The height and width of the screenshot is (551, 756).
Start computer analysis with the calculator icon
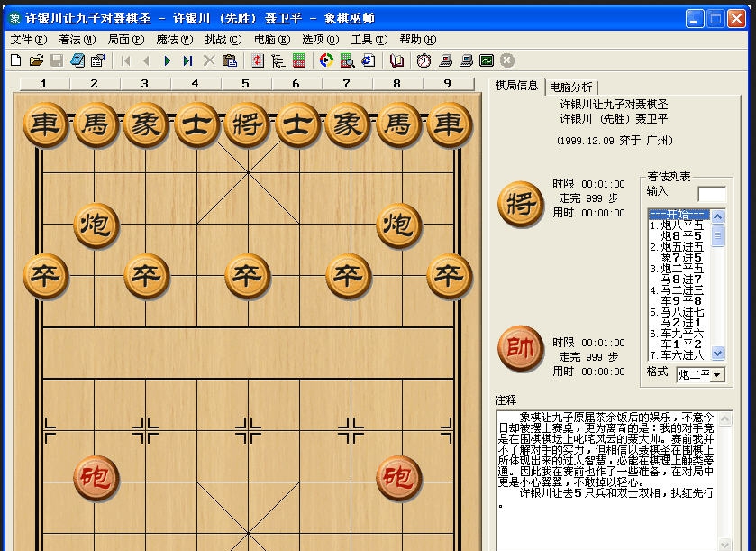(299, 60)
